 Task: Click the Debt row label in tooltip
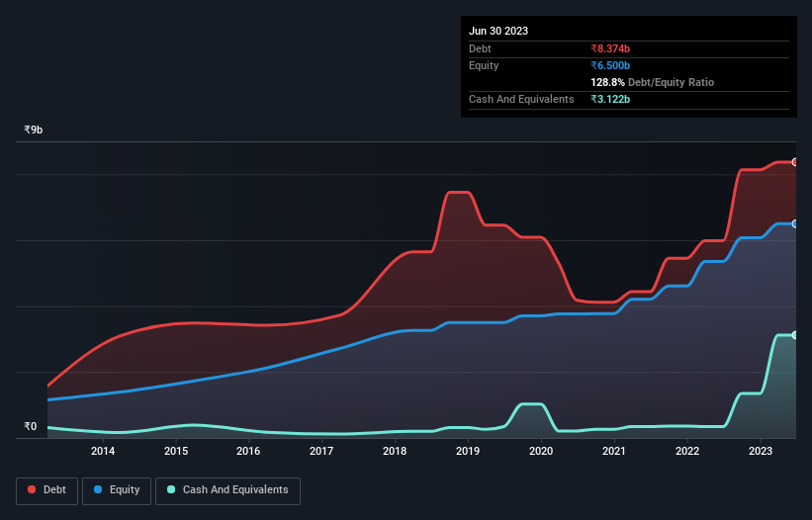point(480,48)
